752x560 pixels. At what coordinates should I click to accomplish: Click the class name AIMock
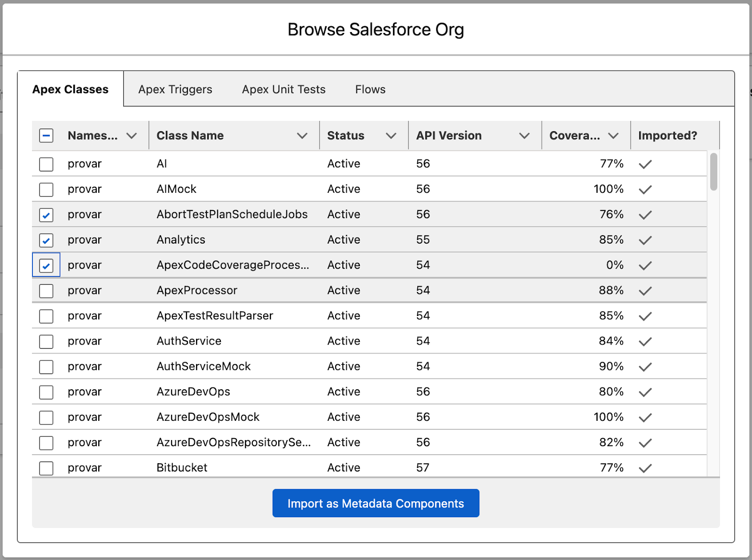click(x=176, y=189)
